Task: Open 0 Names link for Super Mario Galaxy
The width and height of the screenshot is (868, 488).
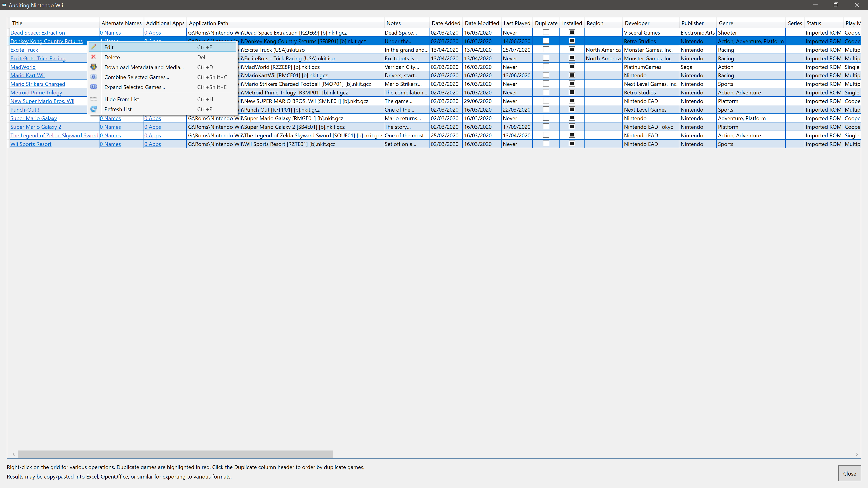Action: pos(110,118)
